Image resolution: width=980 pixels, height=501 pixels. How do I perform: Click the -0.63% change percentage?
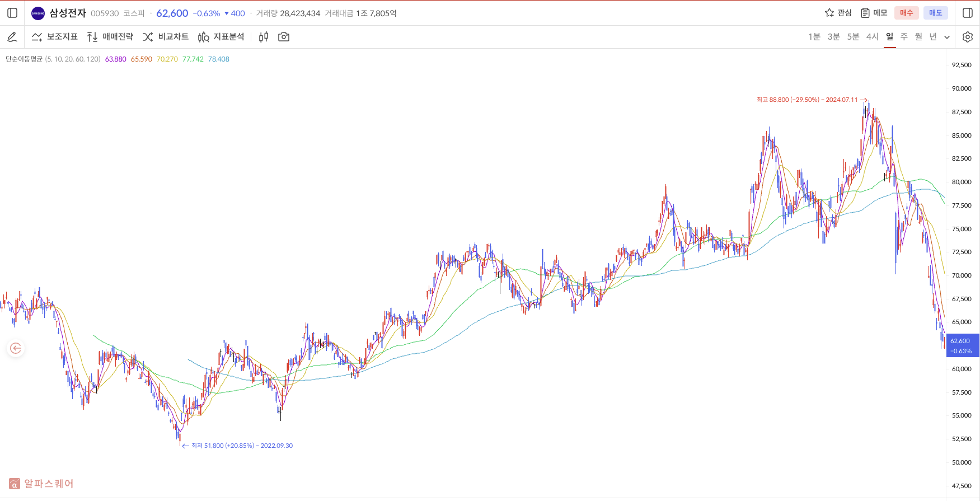pos(207,13)
